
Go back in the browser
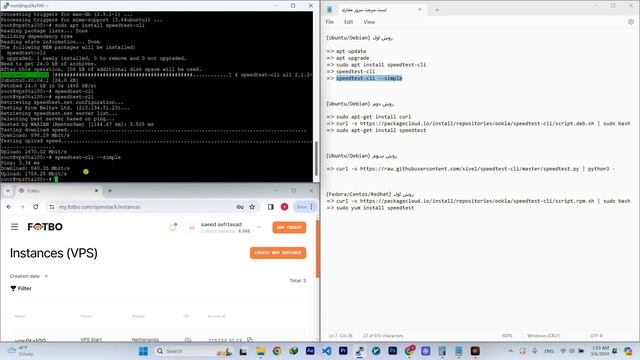(x=9, y=207)
